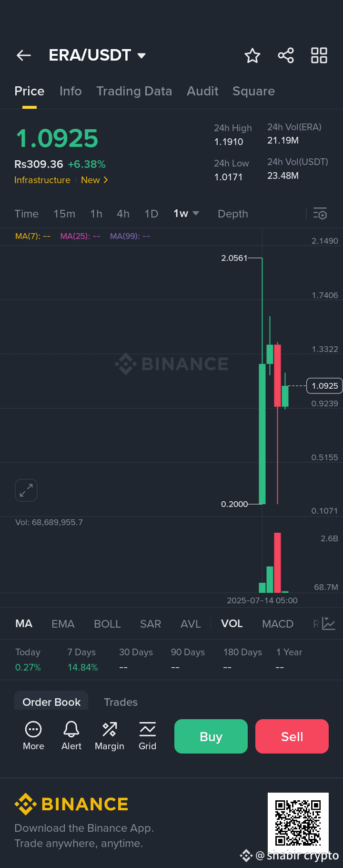This screenshot has width=343, height=868.
Task: Switch to the Trades tab
Action: pos(121,702)
